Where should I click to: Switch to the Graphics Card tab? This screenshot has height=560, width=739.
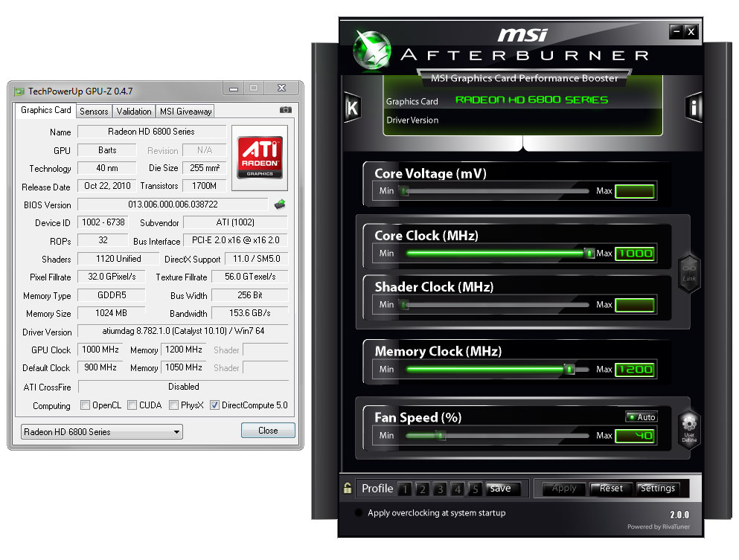[x=45, y=110]
